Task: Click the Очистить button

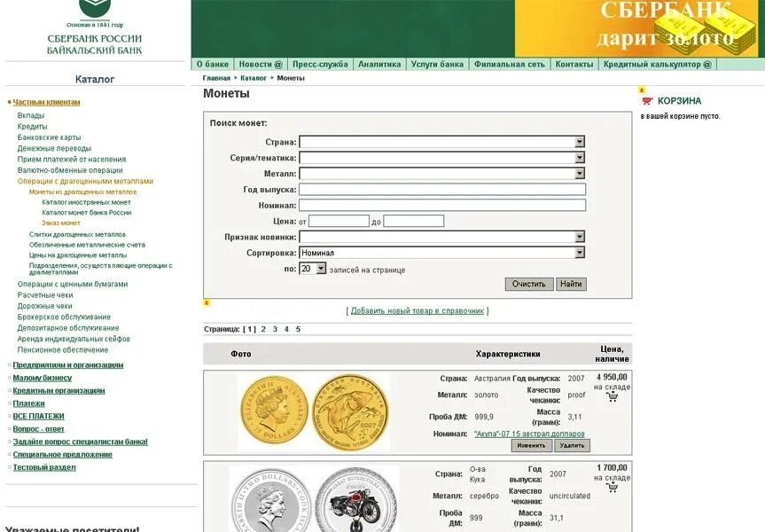Action: click(x=529, y=284)
